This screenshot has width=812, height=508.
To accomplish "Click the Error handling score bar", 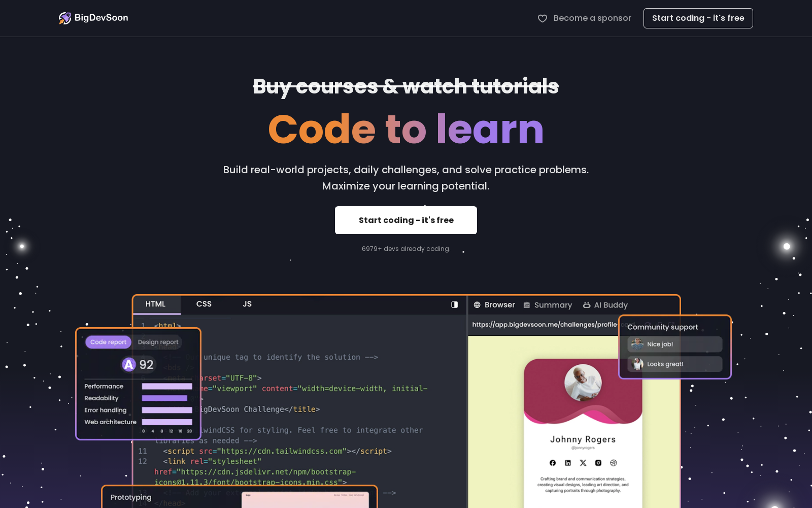I will 167,410.
